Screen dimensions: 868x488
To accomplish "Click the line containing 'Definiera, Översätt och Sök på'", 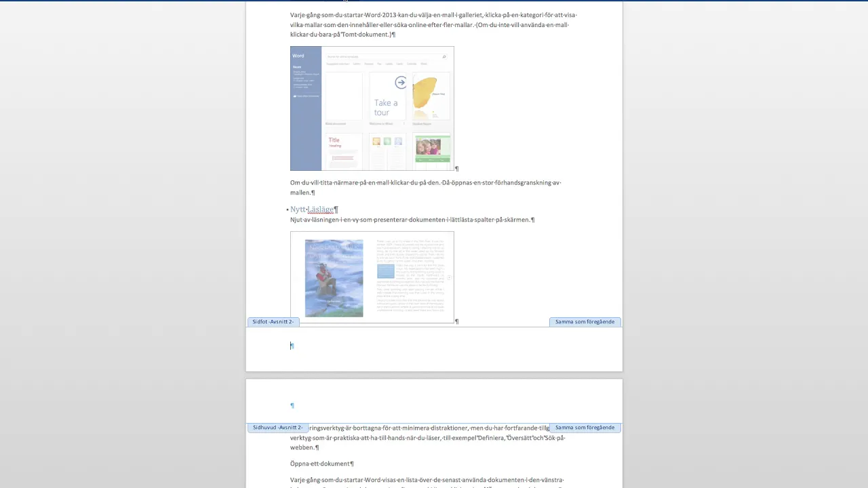I will coord(427,438).
